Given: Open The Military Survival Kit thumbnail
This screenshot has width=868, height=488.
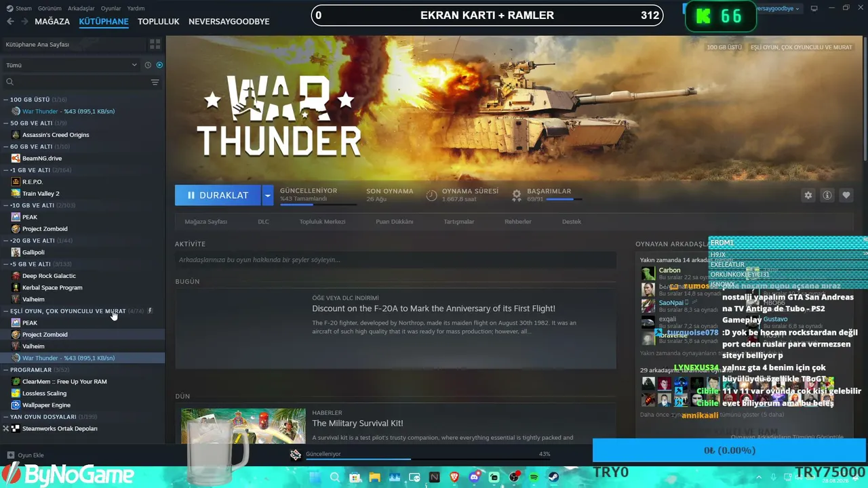Looking at the screenshot, I should (x=243, y=426).
